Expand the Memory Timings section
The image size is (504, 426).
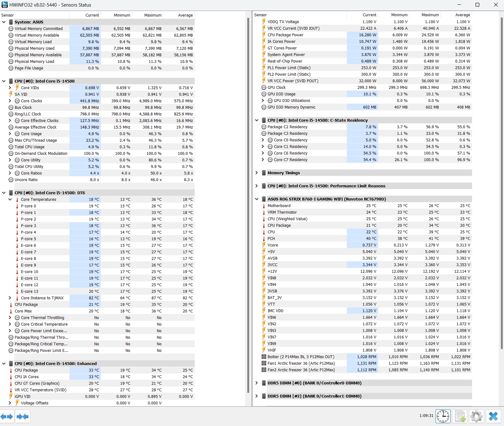(256, 173)
